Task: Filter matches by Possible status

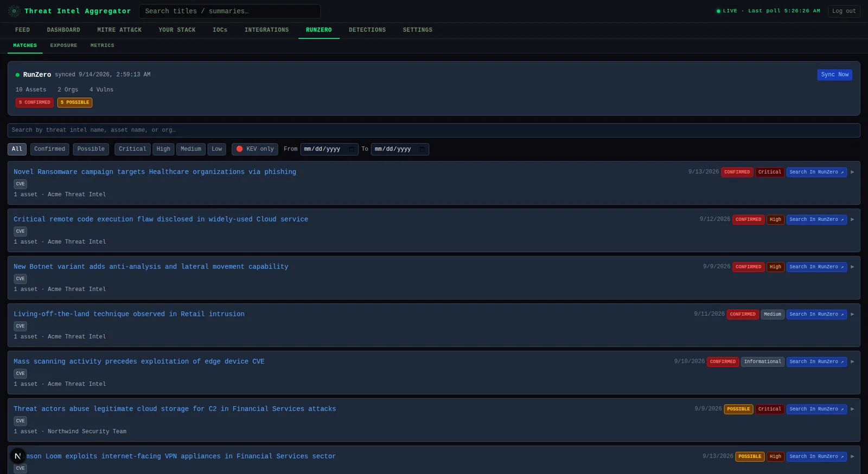Action: (91, 149)
